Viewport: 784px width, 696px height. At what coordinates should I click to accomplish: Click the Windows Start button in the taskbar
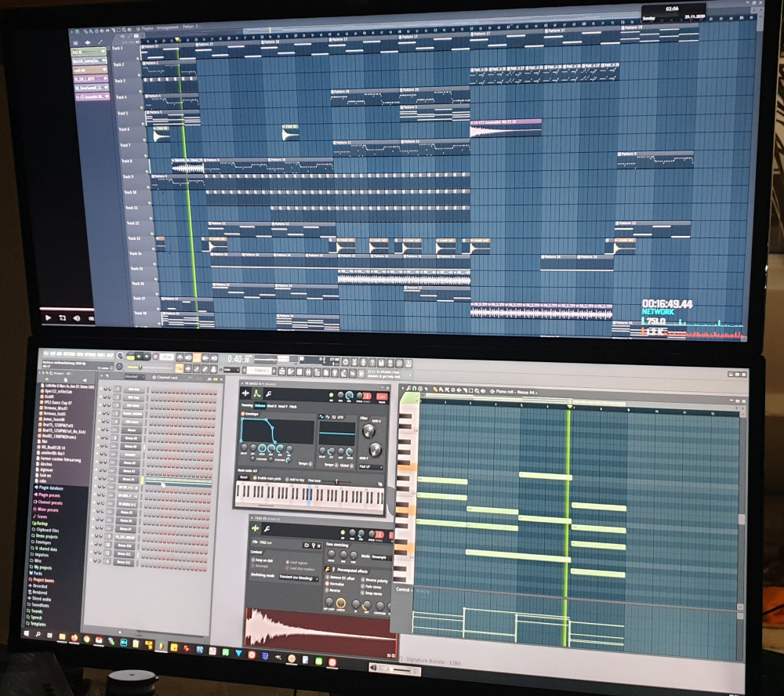point(27,633)
